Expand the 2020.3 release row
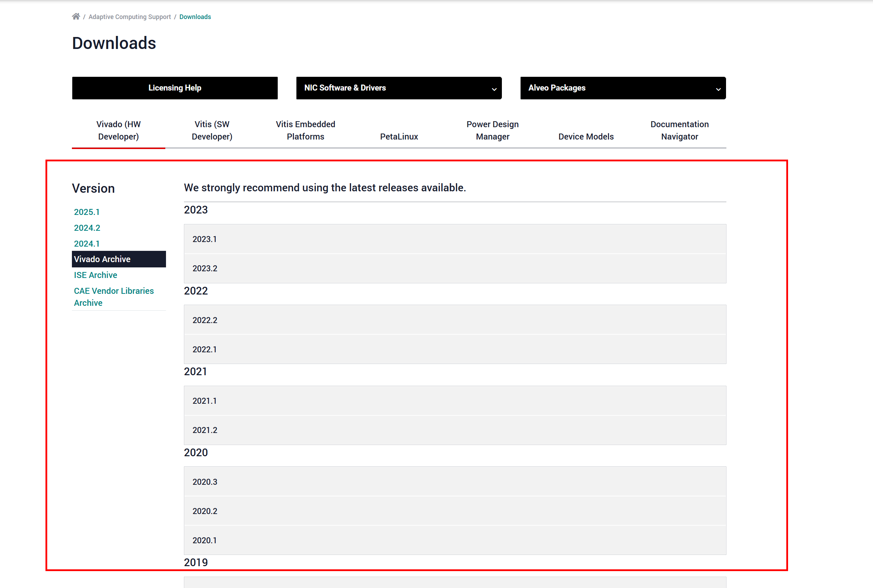873x588 pixels. tap(455, 482)
